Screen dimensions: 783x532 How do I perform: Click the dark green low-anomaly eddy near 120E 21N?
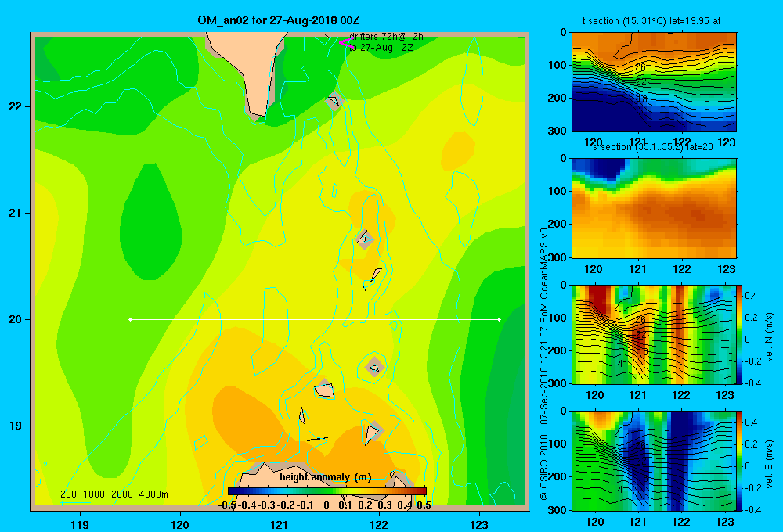tap(151, 222)
